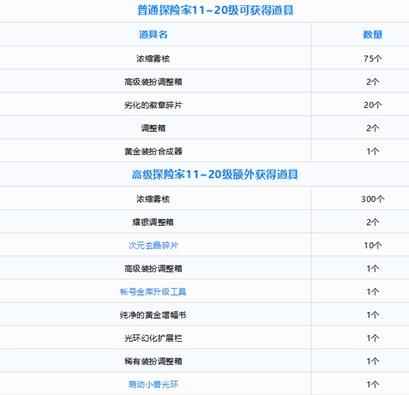This screenshot has height=395, width=409.
Task: Select the 20个 quantity cell
Action: (373, 105)
